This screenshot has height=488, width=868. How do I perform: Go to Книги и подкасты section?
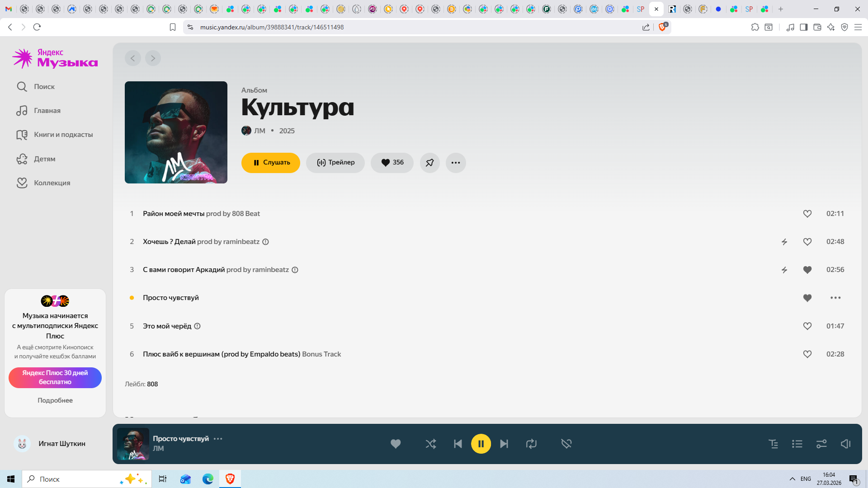point(63,135)
